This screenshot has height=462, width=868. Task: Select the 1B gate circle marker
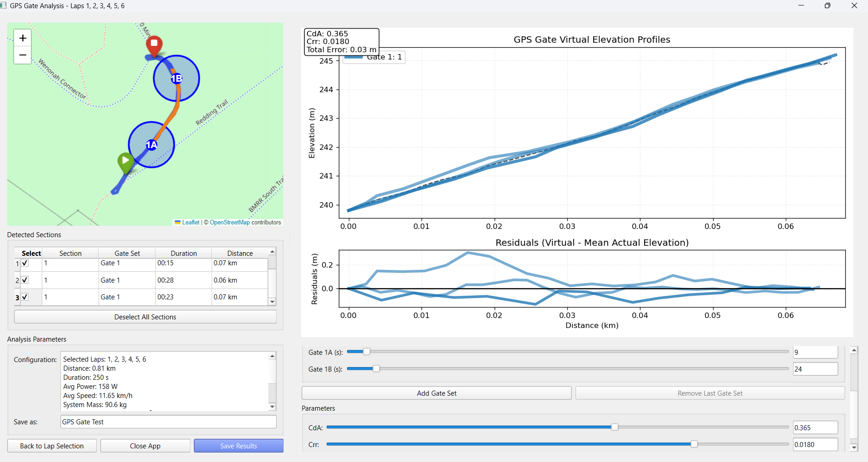click(176, 79)
